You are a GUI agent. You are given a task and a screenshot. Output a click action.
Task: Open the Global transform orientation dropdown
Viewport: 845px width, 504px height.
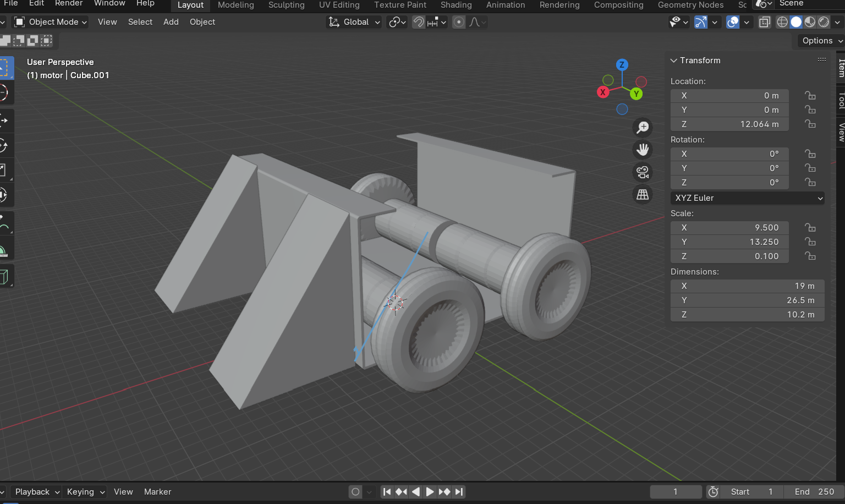(355, 22)
